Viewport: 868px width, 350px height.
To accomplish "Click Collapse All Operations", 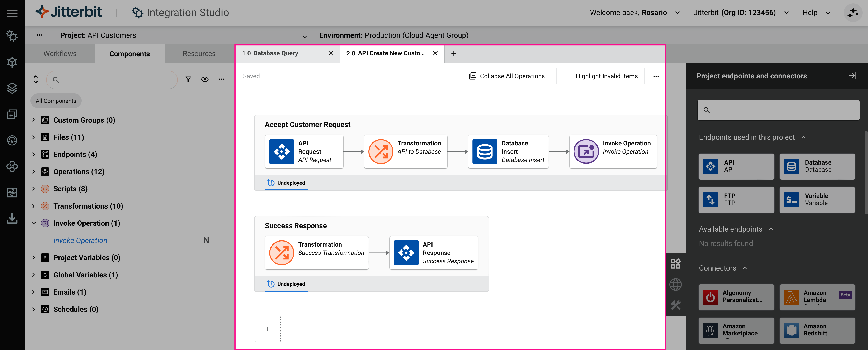I will (507, 76).
